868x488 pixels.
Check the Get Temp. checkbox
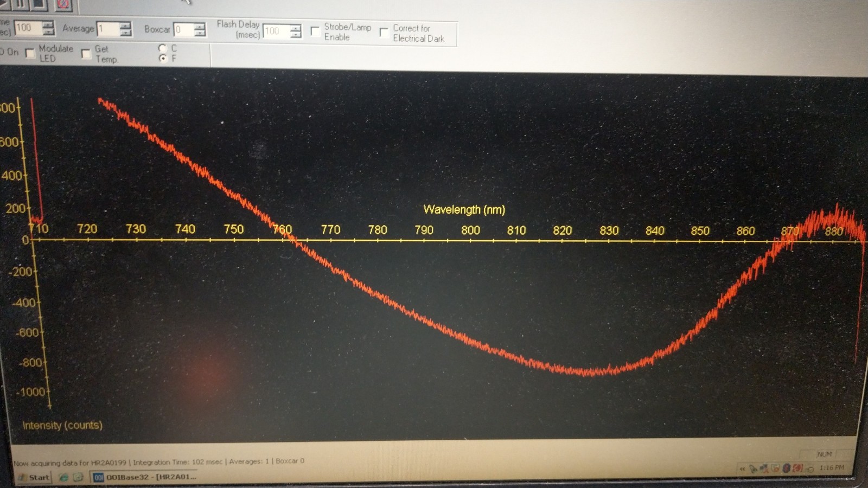[x=86, y=54]
